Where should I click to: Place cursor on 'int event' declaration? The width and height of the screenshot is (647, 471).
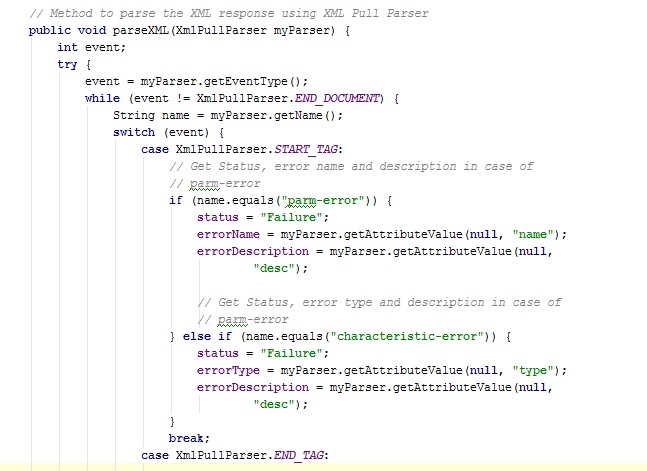[x=82, y=47]
